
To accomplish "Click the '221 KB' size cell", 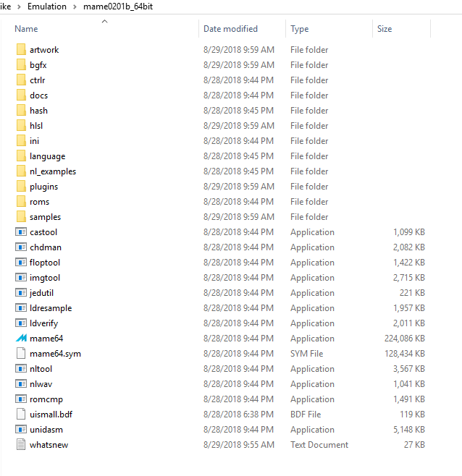I will point(412,293).
